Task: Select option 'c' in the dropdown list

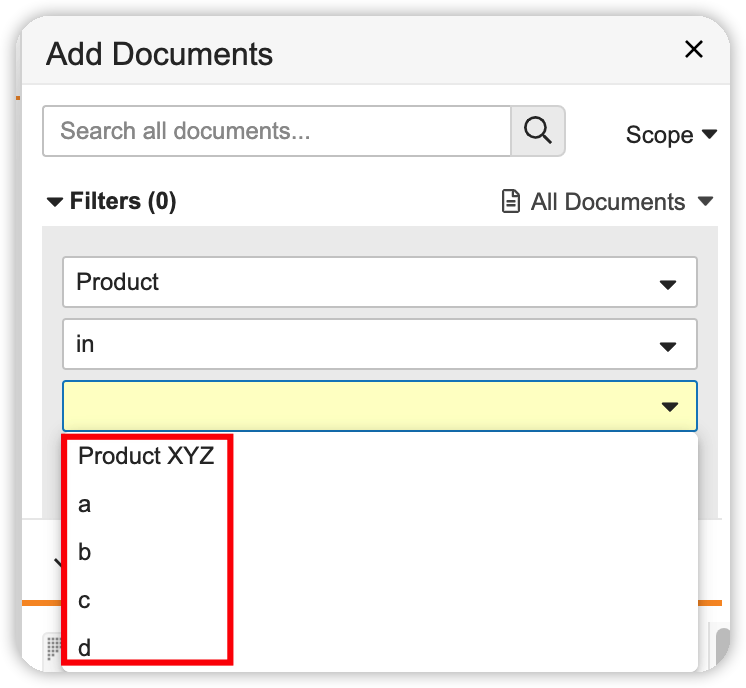Action: (x=85, y=600)
